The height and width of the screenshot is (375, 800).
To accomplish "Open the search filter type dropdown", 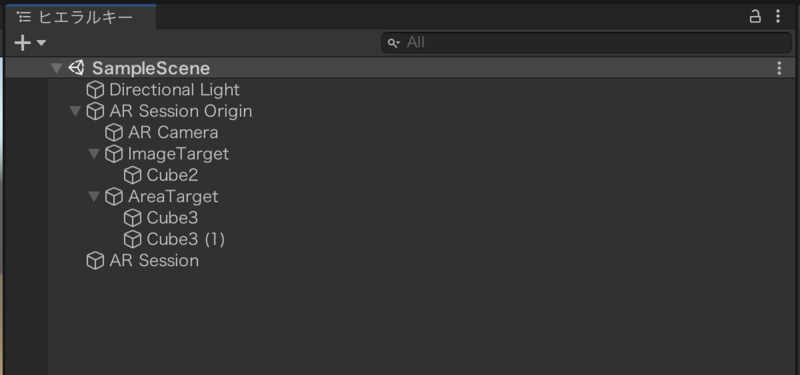I will coord(393,43).
